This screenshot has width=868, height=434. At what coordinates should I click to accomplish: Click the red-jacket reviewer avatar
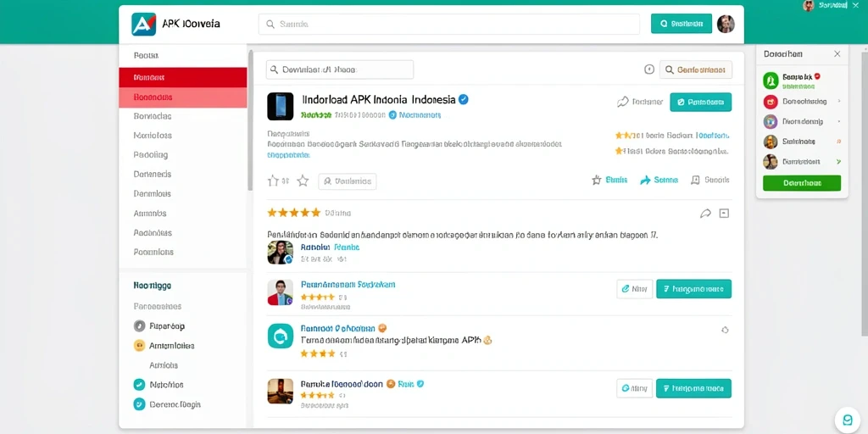(280, 292)
